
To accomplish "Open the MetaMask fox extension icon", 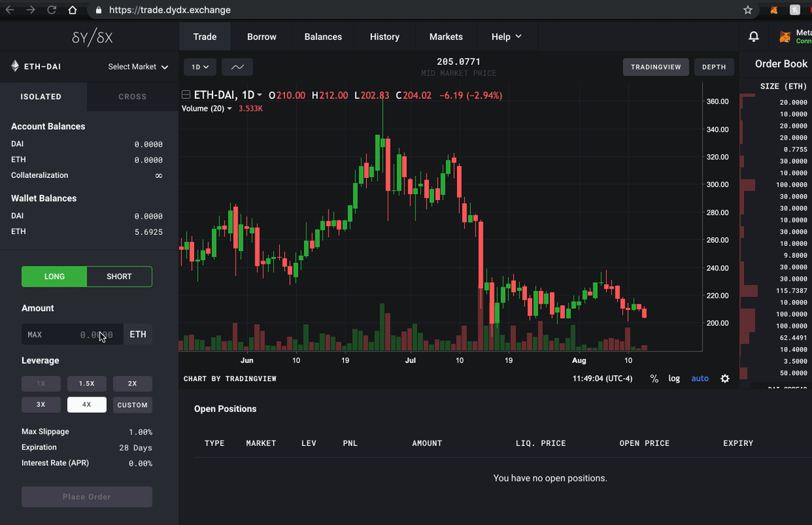I will point(774,10).
